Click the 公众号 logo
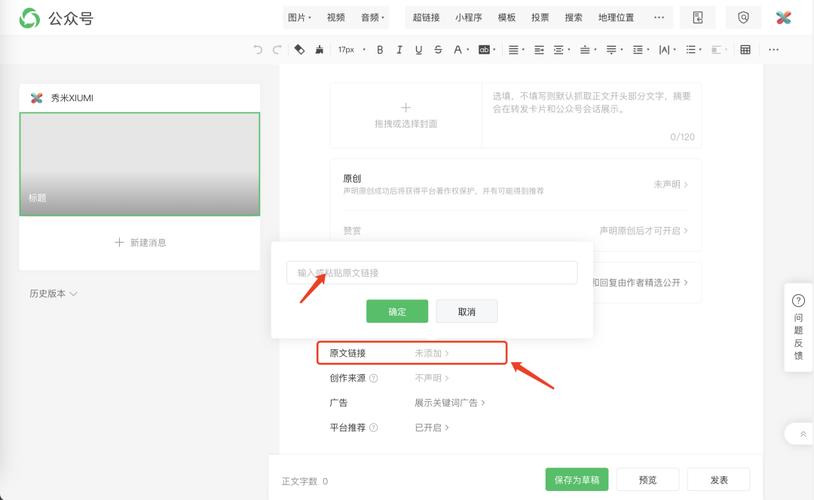 [x=56, y=18]
